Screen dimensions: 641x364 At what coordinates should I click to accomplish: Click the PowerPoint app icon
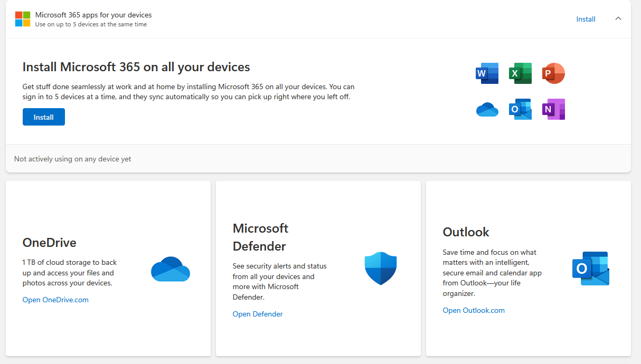(553, 73)
